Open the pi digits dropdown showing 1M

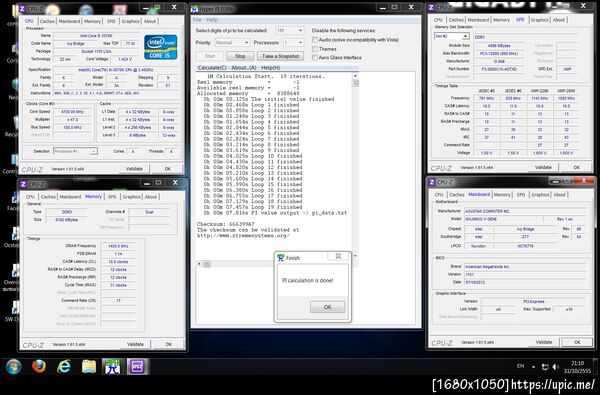pyautogui.click(x=290, y=30)
